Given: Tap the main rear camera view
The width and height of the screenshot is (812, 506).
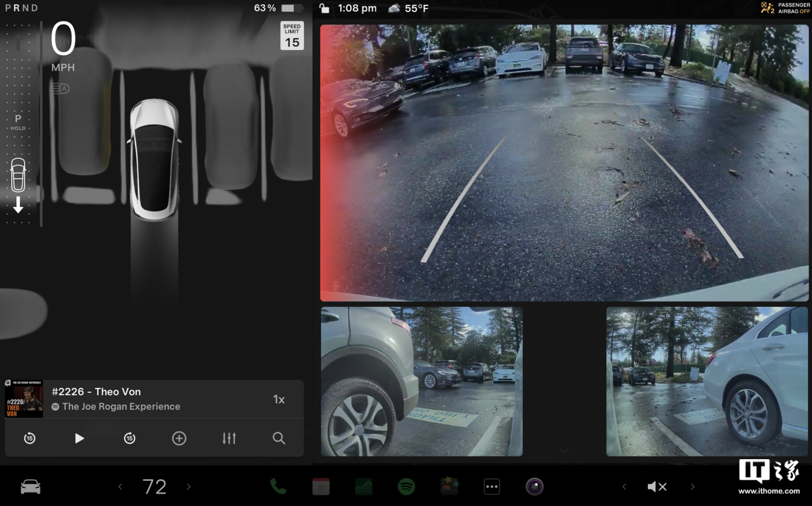Looking at the screenshot, I should 564,162.
